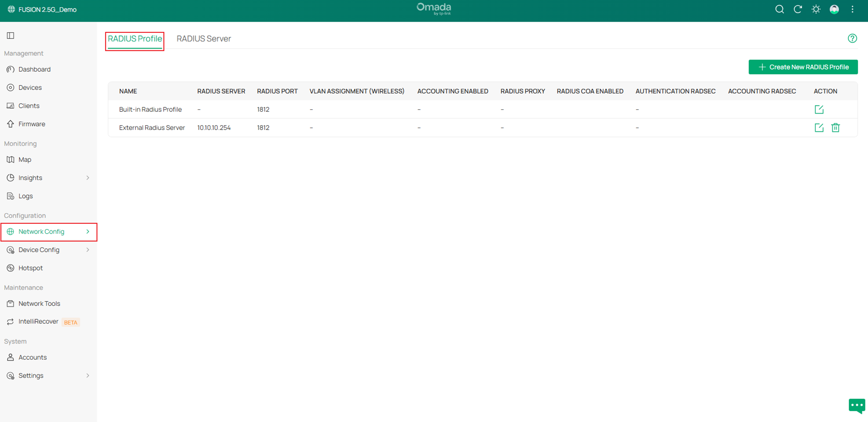The width and height of the screenshot is (868, 422).
Task: Collapse the sidebar panel icon
Action: (x=10, y=35)
